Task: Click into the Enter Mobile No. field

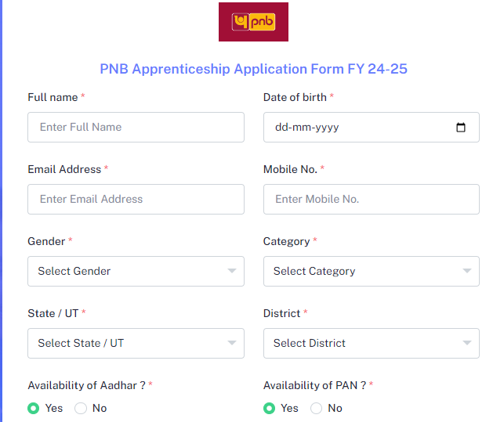Action: (372, 199)
